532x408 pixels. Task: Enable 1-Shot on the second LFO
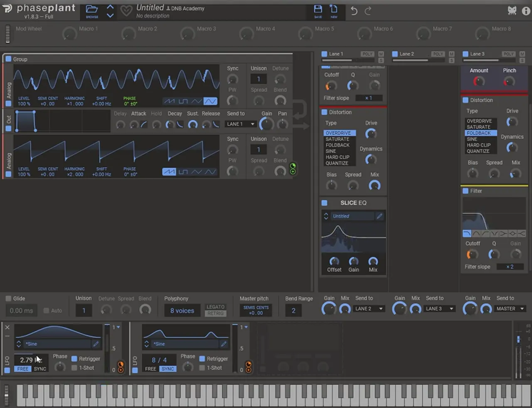202,368
